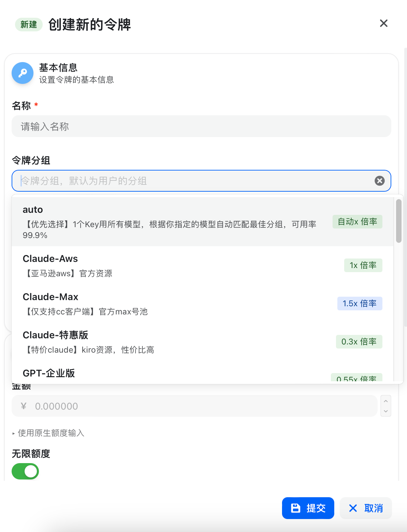Select the auto group option
The image size is (407, 532).
coord(202,222)
